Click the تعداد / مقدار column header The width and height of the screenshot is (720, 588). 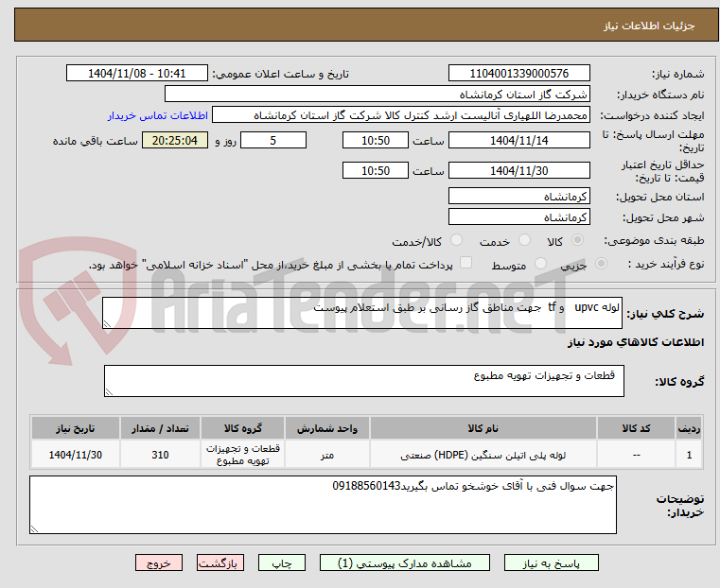160,428
